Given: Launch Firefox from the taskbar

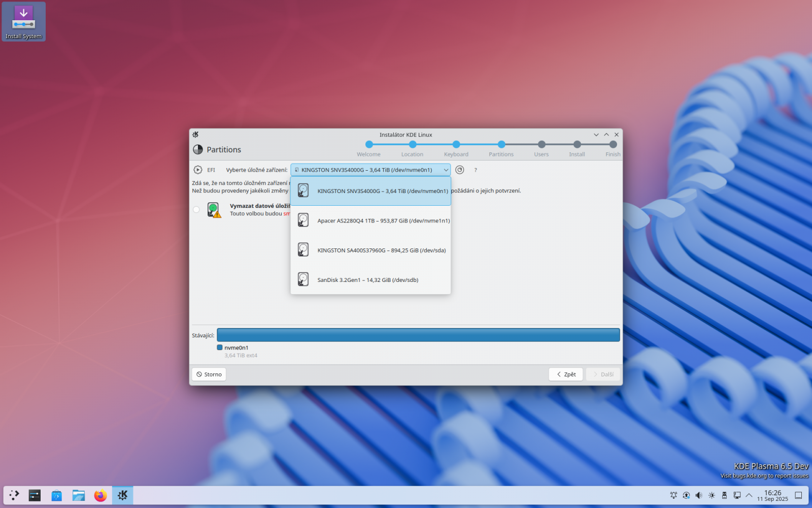Looking at the screenshot, I should [100, 495].
